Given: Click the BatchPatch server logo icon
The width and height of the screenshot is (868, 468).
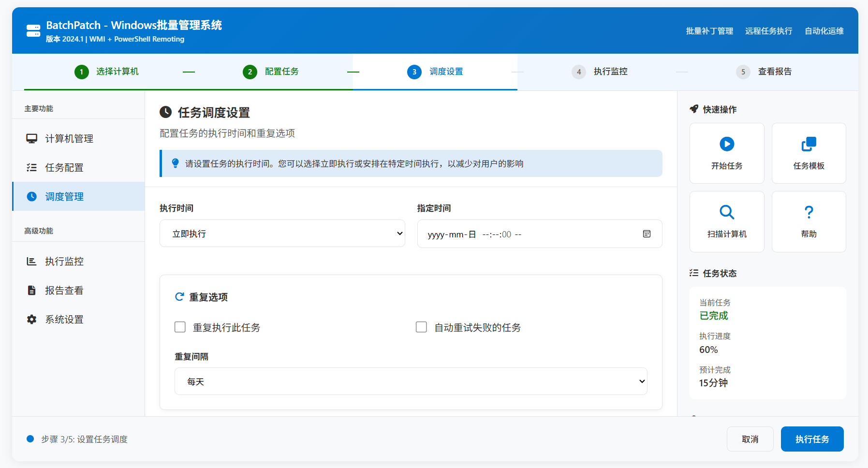Looking at the screenshot, I should [x=33, y=31].
